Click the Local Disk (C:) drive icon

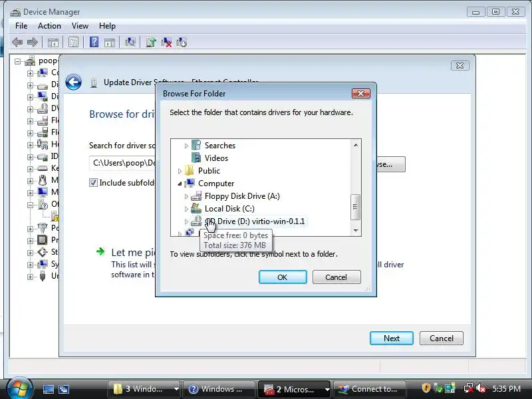(x=196, y=208)
